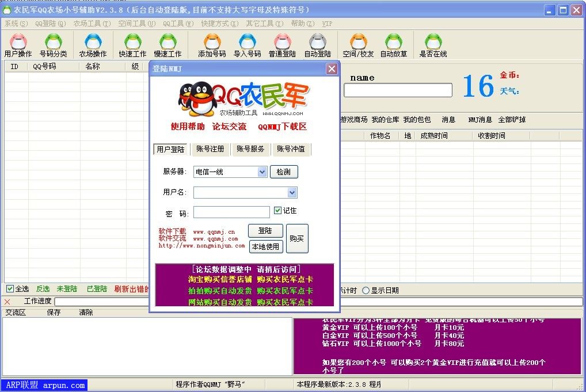Screen dimensions: 586x392
Task: Click the 保存 button in 交流区
Action: point(54,313)
